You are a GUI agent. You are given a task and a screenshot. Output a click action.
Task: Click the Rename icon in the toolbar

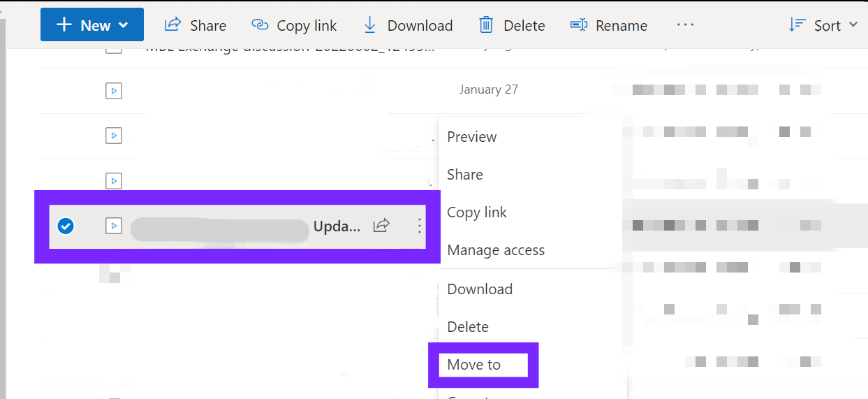(x=578, y=25)
